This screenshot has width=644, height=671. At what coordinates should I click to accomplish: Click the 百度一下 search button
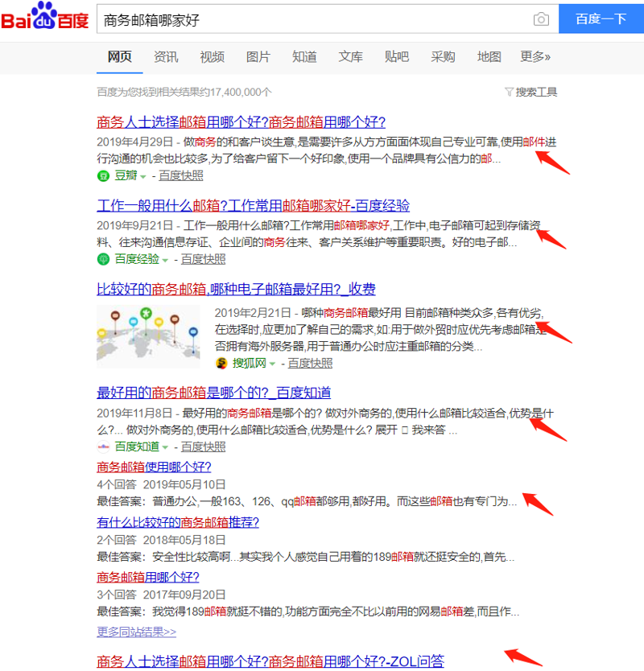point(601,19)
